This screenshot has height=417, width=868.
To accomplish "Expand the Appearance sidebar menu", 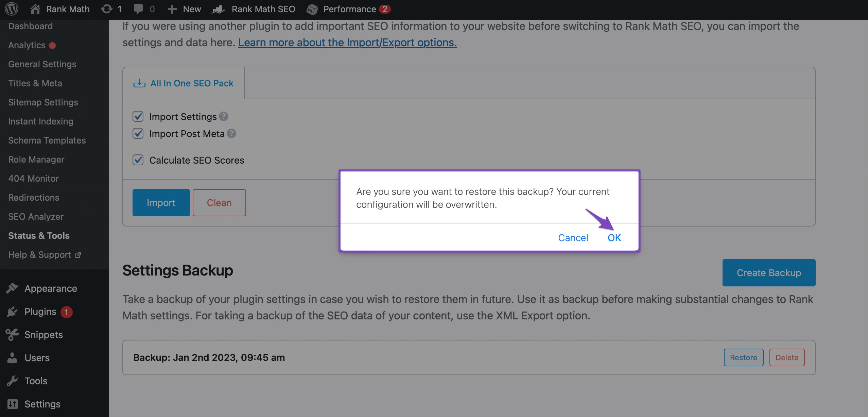I will click(51, 288).
